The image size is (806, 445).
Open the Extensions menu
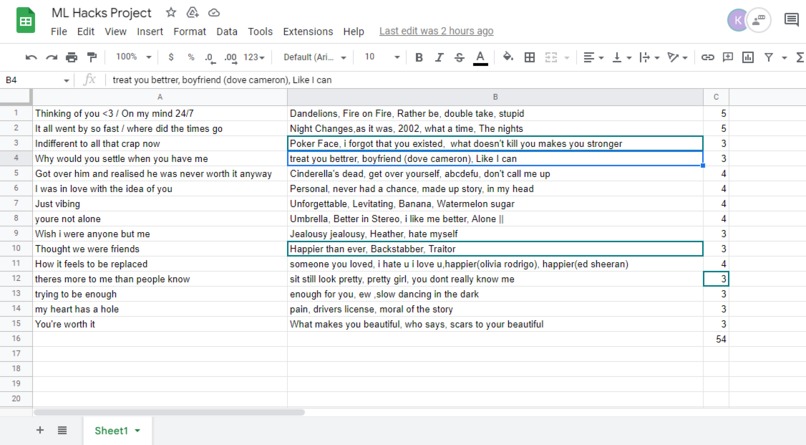tap(308, 31)
